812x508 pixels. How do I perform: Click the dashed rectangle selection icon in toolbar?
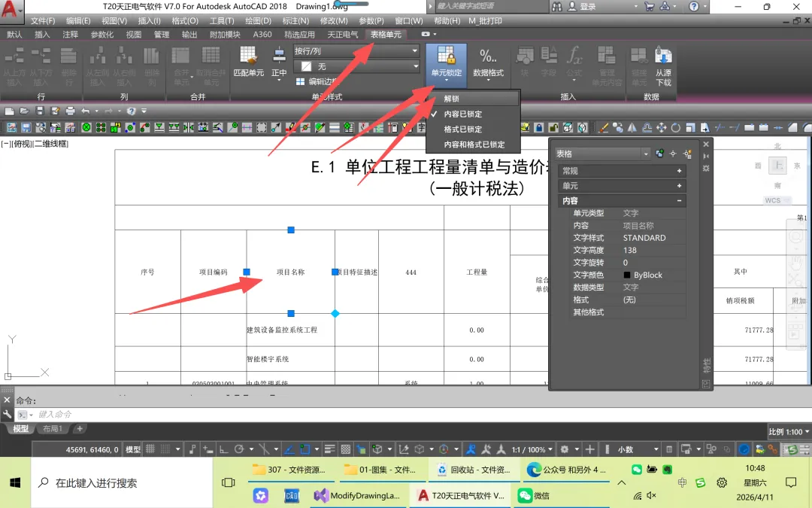tap(262, 127)
